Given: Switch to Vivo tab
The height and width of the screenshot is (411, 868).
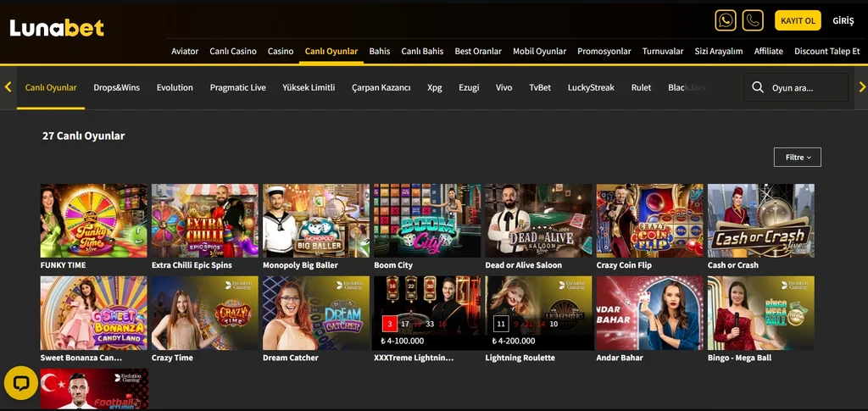Looking at the screenshot, I should pyautogui.click(x=504, y=87).
